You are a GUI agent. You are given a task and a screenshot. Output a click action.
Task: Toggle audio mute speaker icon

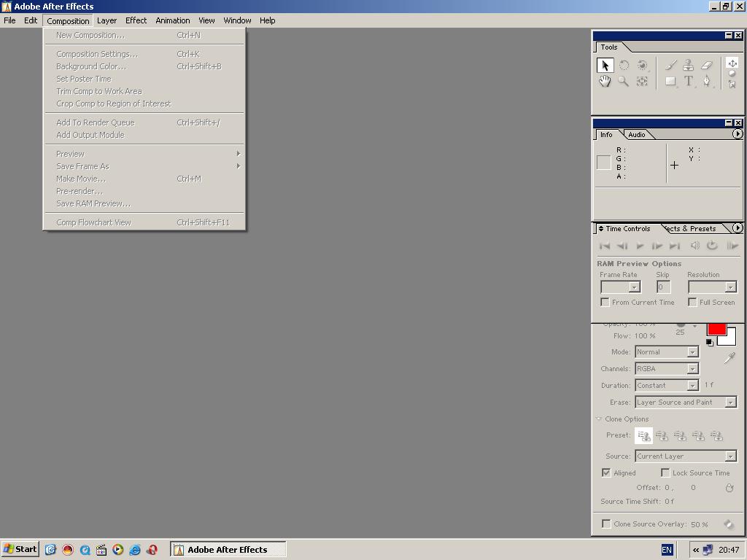[695, 246]
